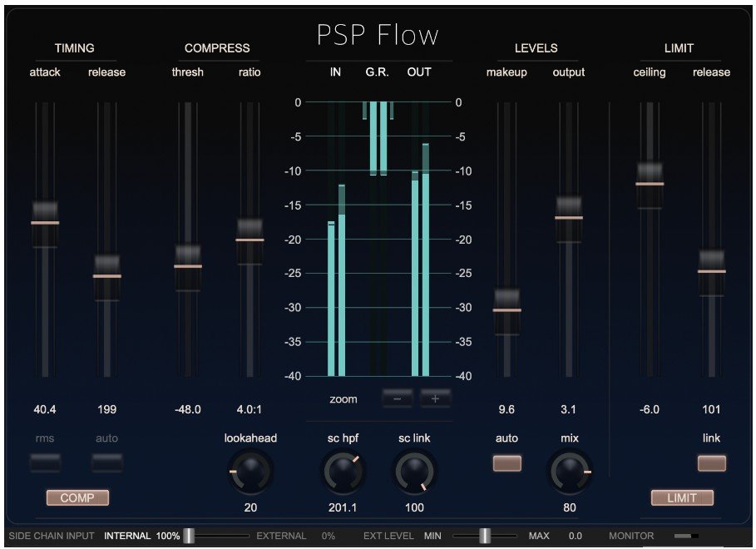Click the INTERNAL 100% label
The image size is (756, 549).
tap(141, 536)
